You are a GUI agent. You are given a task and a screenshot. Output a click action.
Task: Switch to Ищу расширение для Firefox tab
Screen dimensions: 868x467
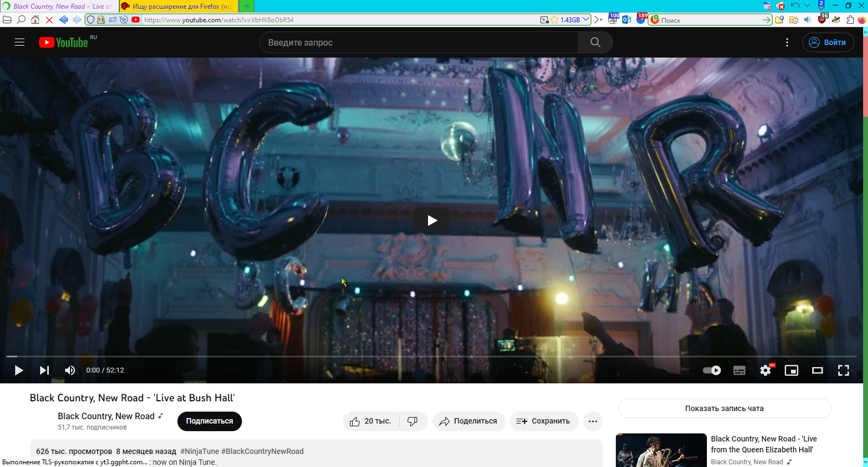point(179,6)
